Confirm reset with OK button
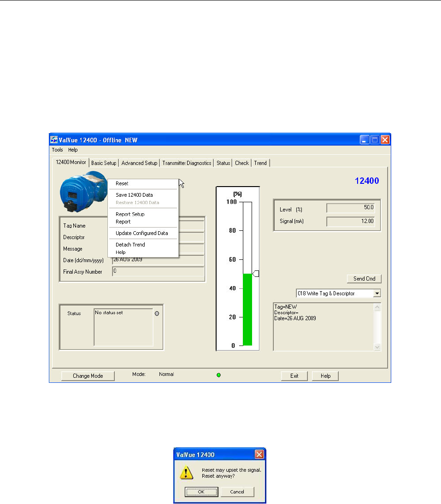This screenshot has width=441, height=504. (201, 492)
